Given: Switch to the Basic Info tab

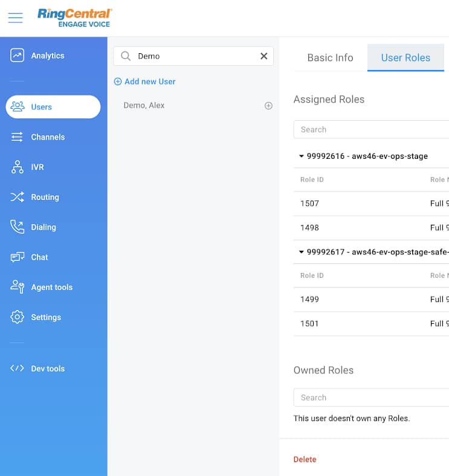Looking at the screenshot, I should click(330, 57).
